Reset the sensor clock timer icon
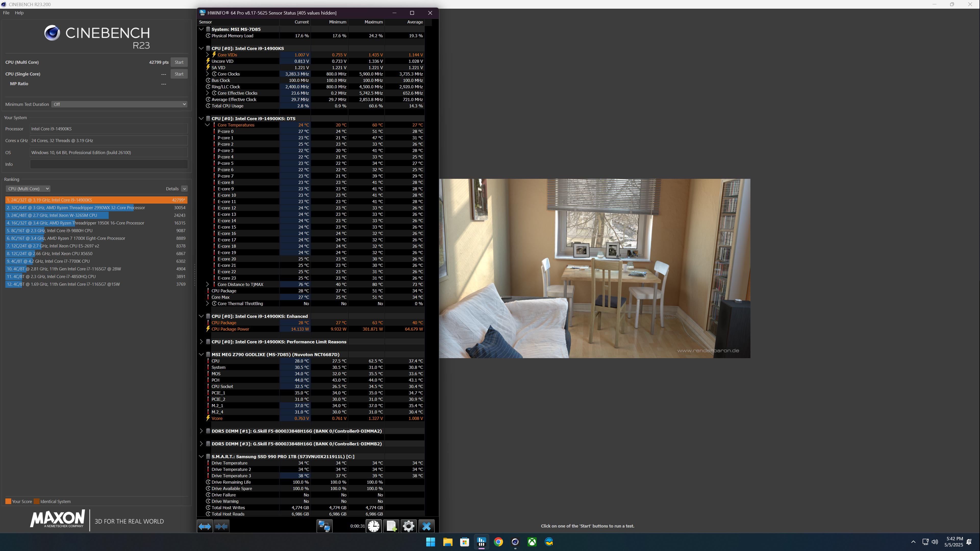Image resolution: width=980 pixels, height=551 pixels. point(374,526)
